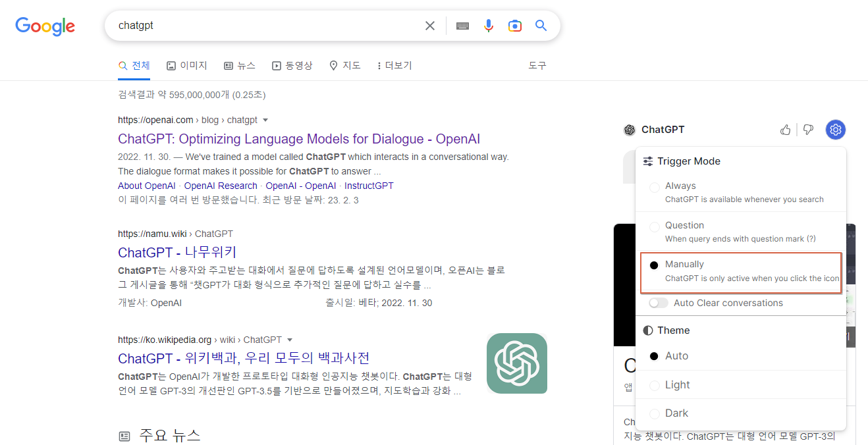Click the 주요 뉴스 heading
The image size is (868, 445).
click(169, 436)
